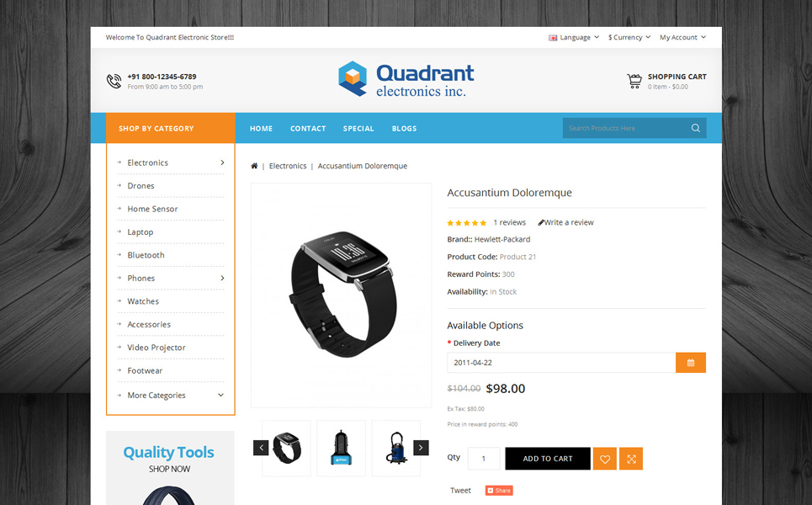This screenshot has height=505, width=812.
Task: Click the home breadcrumb icon
Action: [254, 166]
